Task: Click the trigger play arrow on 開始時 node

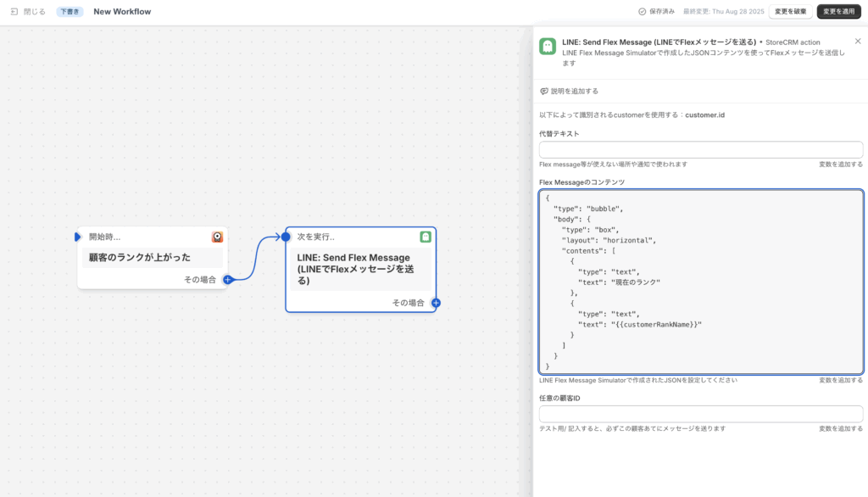Action: click(77, 237)
